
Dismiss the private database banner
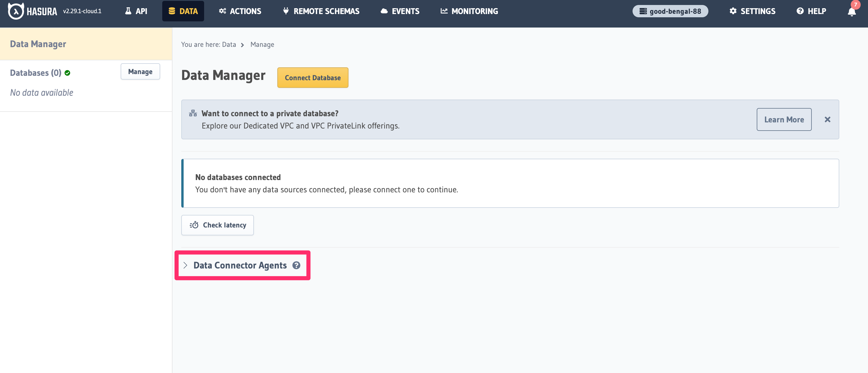pos(827,119)
